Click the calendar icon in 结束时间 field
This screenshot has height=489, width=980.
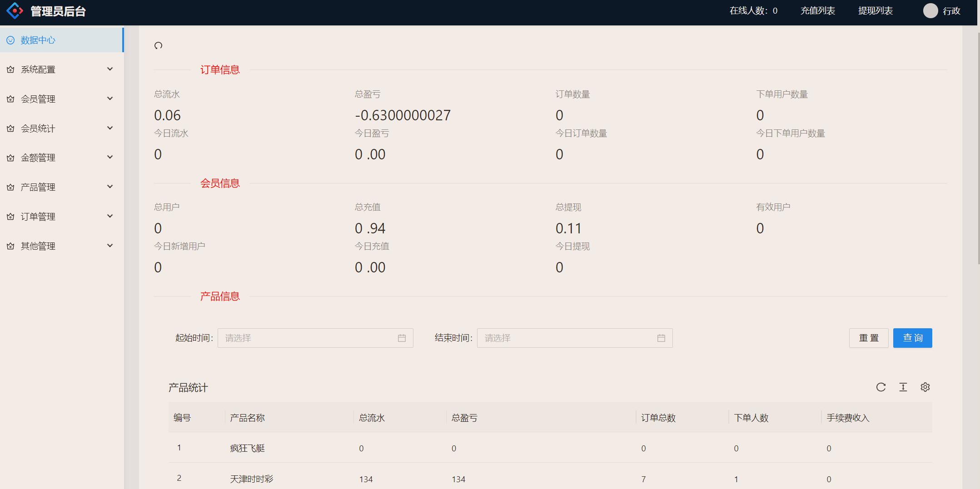point(661,338)
